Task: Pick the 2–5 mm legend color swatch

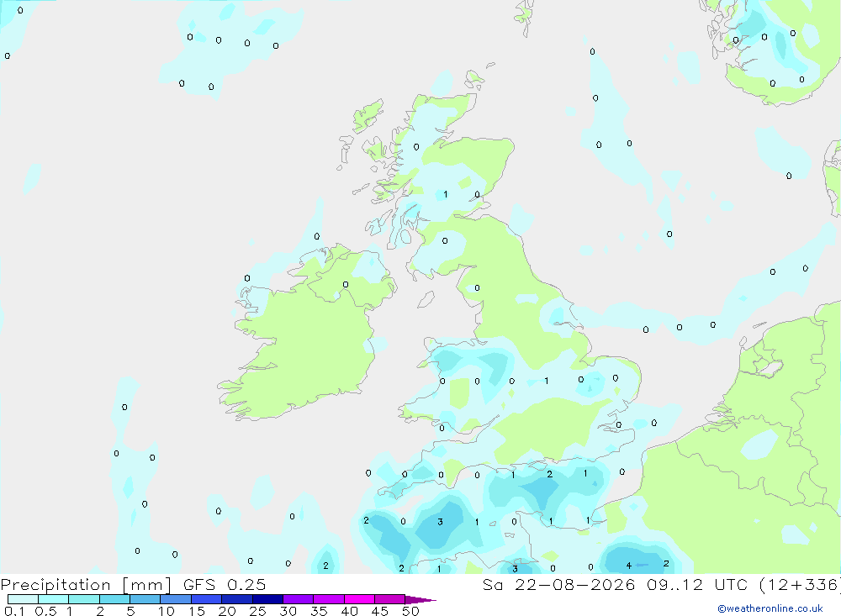Action: (x=114, y=599)
